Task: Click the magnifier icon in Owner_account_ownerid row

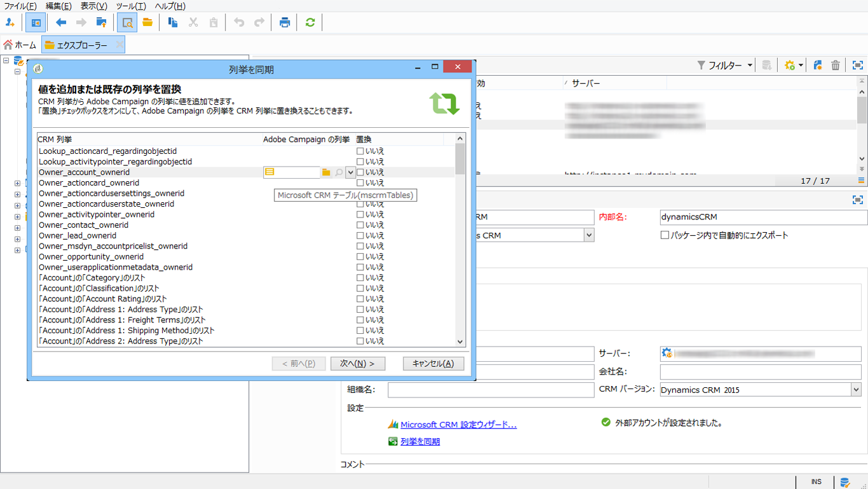Action: click(339, 172)
